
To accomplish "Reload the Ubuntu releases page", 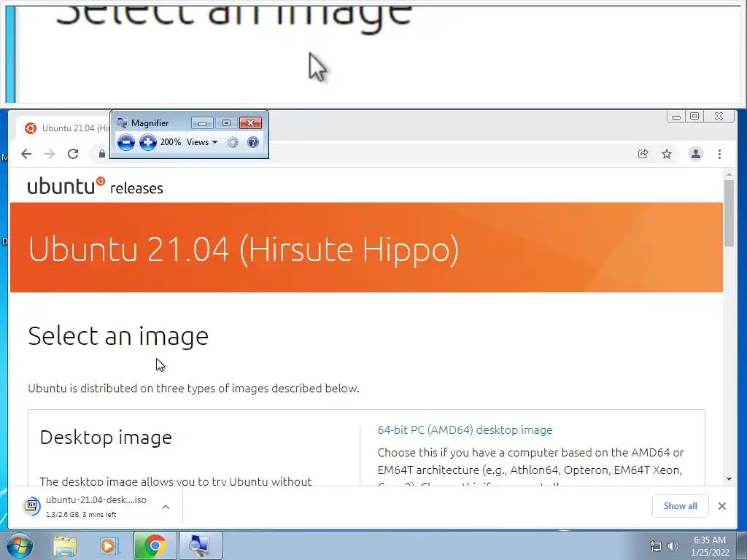I will click(x=73, y=154).
